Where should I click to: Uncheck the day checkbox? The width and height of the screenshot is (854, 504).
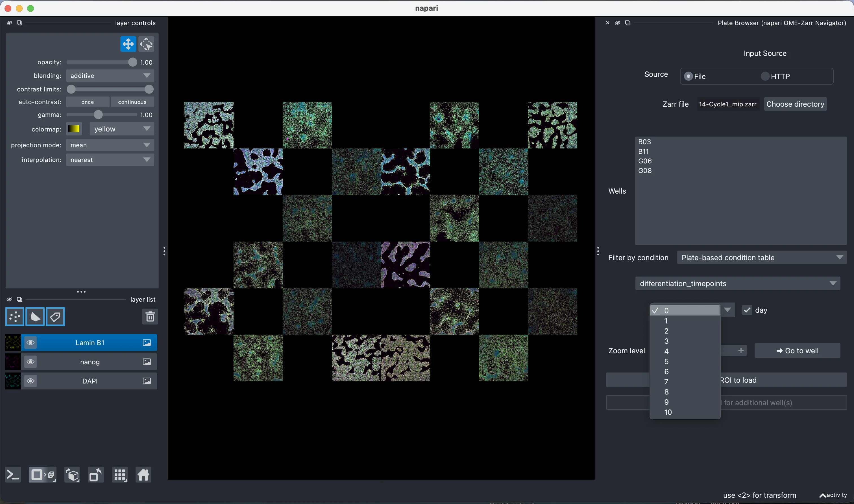point(747,310)
